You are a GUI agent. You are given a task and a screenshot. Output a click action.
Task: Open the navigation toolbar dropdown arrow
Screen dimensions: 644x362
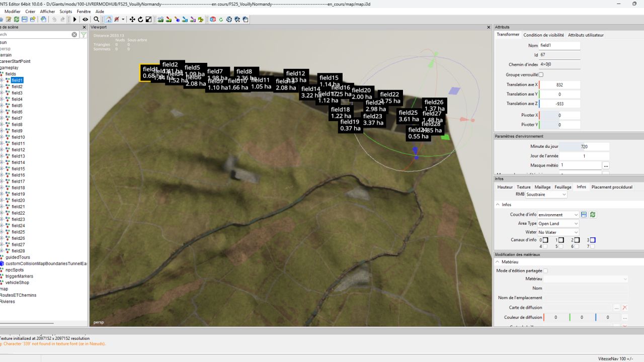(123, 20)
